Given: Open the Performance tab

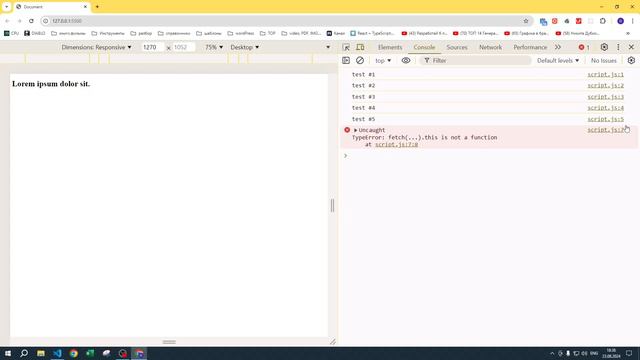Looking at the screenshot, I should point(530,47).
